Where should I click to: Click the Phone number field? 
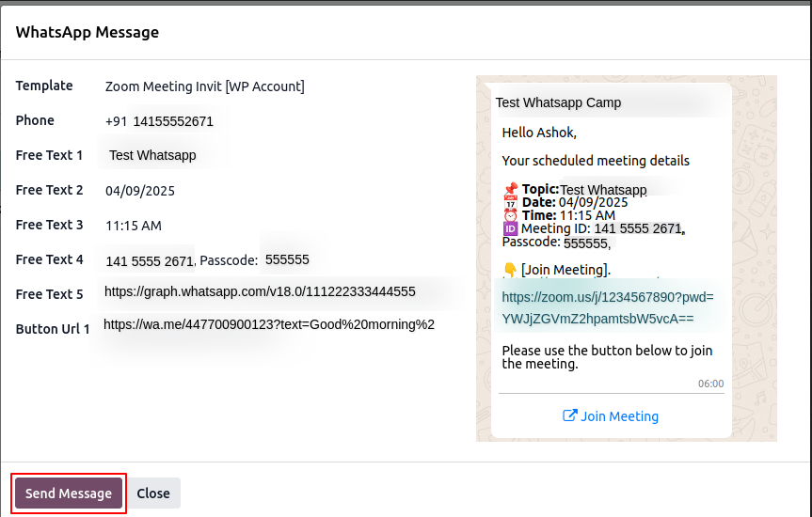point(160,121)
